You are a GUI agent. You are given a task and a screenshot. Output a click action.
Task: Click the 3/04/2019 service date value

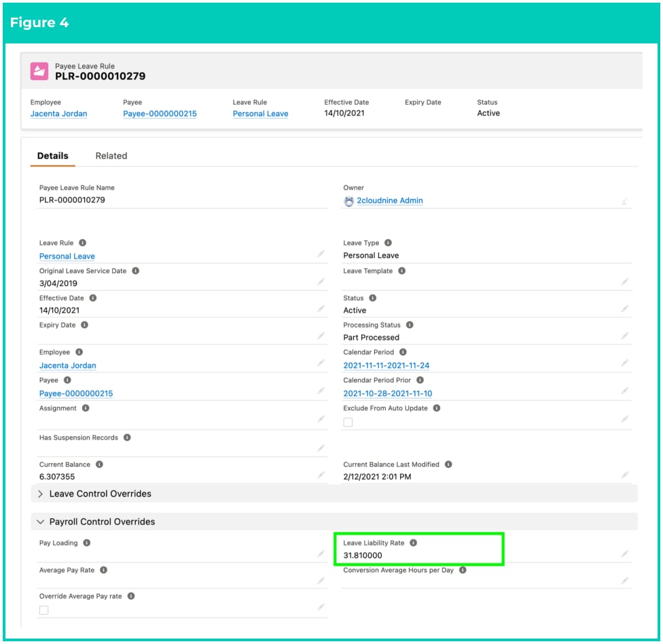click(x=58, y=283)
